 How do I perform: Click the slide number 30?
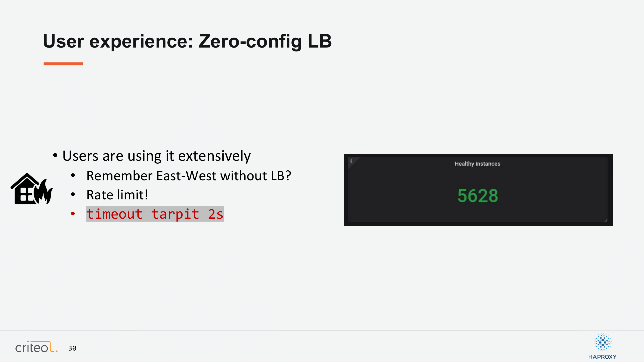click(x=72, y=348)
